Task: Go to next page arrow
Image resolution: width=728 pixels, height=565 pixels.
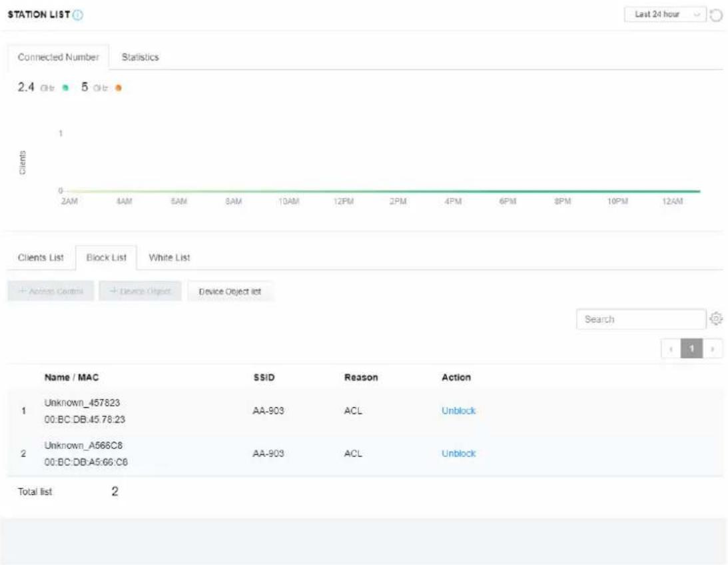Action: pos(712,348)
